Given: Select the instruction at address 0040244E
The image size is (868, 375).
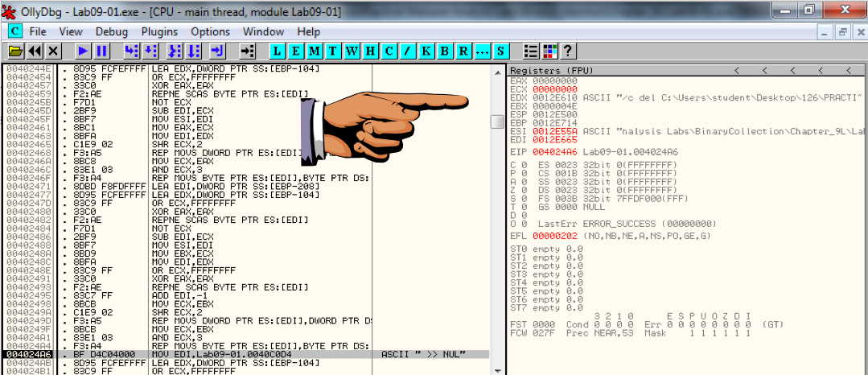Looking at the screenshot, I should click(246, 69).
